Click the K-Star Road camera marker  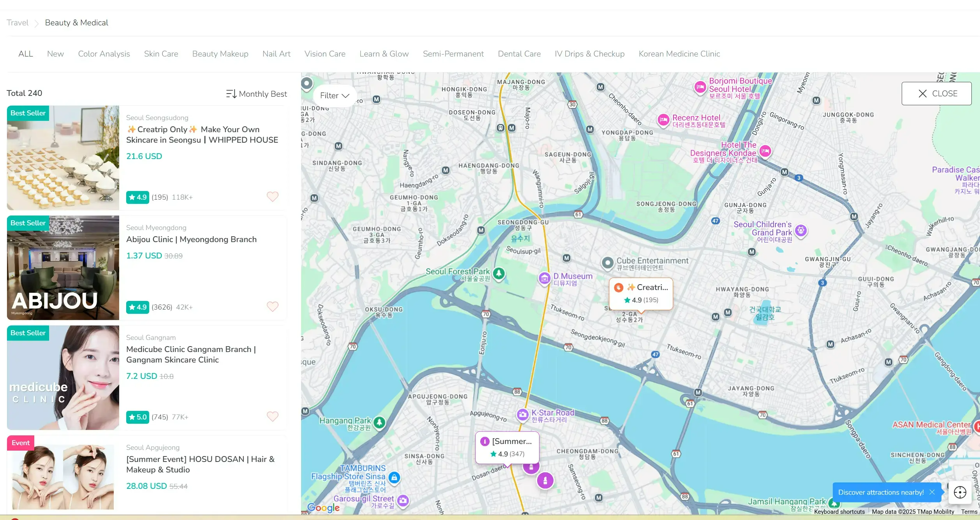coord(523,415)
